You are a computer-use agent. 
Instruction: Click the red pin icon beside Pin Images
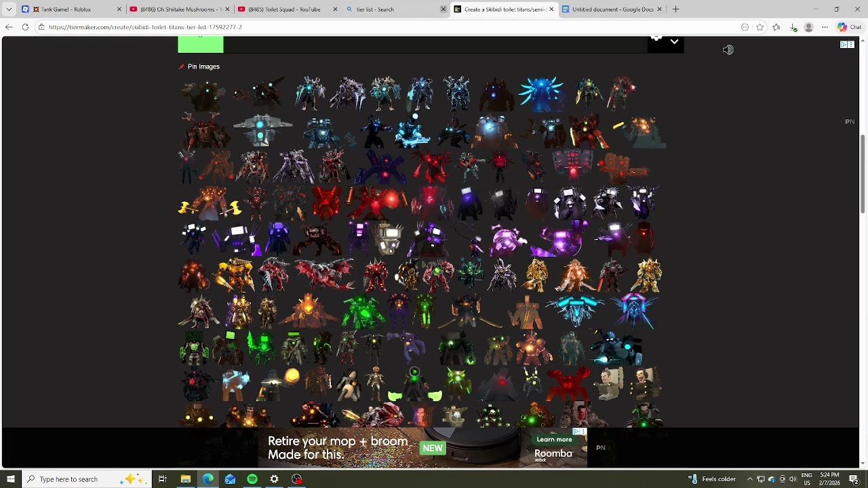point(181,66)
